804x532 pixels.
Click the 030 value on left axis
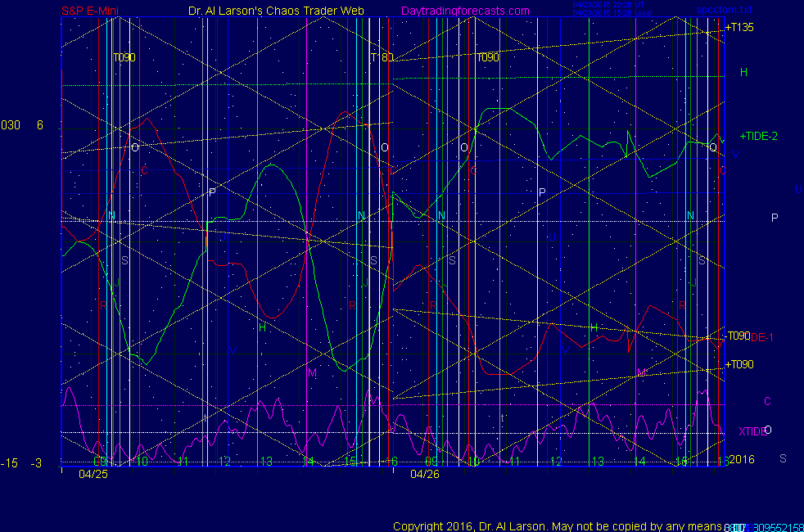[11, 125]
